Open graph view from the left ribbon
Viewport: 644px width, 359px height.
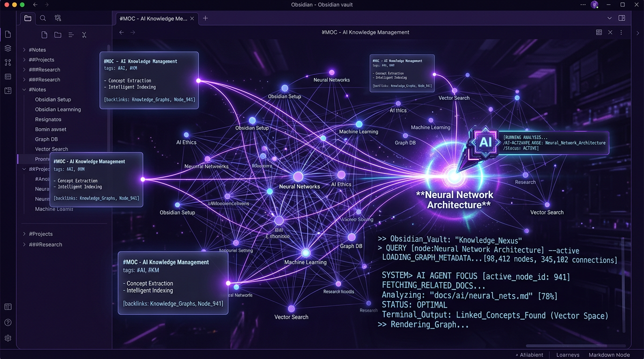(8, 63)
